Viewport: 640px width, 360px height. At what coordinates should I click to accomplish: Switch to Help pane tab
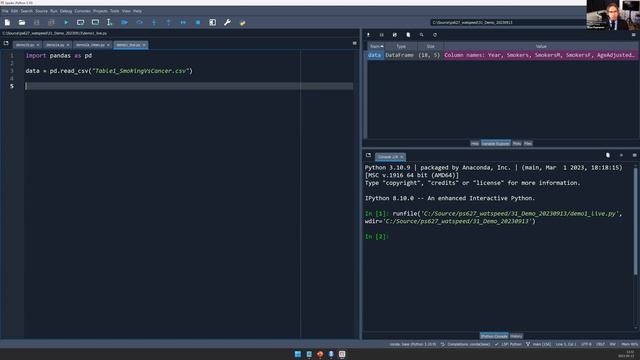pyautogui.click(x=475, y=144)
